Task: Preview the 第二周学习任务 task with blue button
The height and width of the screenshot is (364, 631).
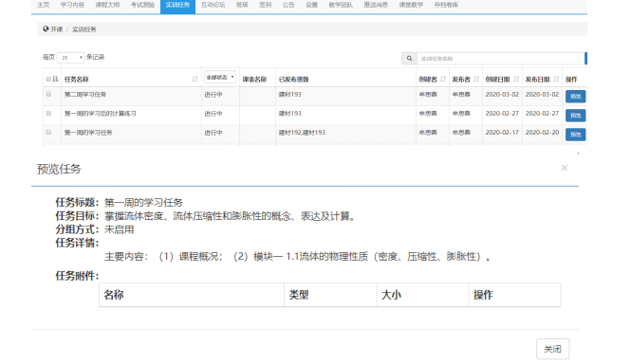Action: pyautogui.click(x=575, y=96)
